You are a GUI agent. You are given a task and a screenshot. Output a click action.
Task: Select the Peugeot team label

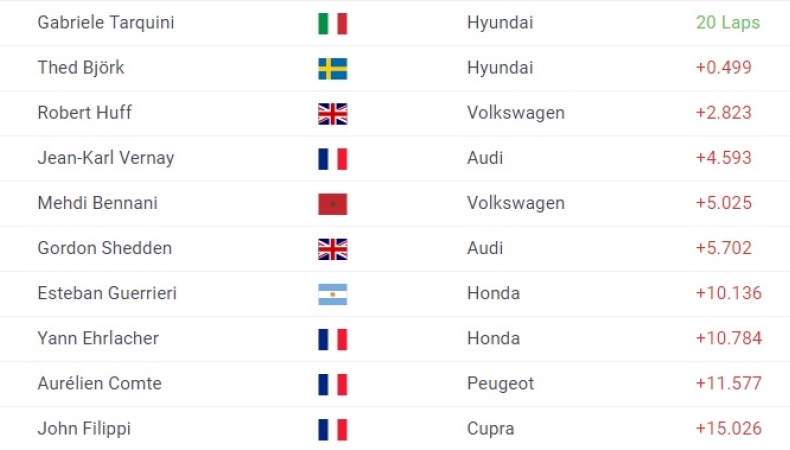coord(500,384)
